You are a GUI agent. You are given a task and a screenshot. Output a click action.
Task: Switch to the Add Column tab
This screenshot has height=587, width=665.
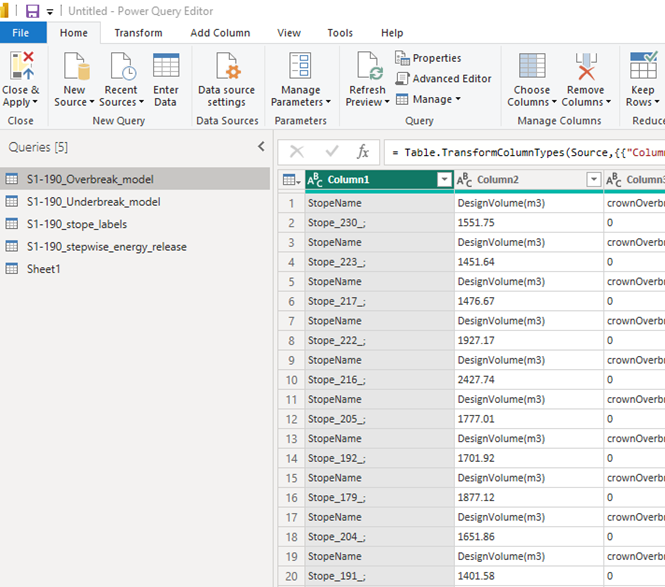click(x=220, y=33)
